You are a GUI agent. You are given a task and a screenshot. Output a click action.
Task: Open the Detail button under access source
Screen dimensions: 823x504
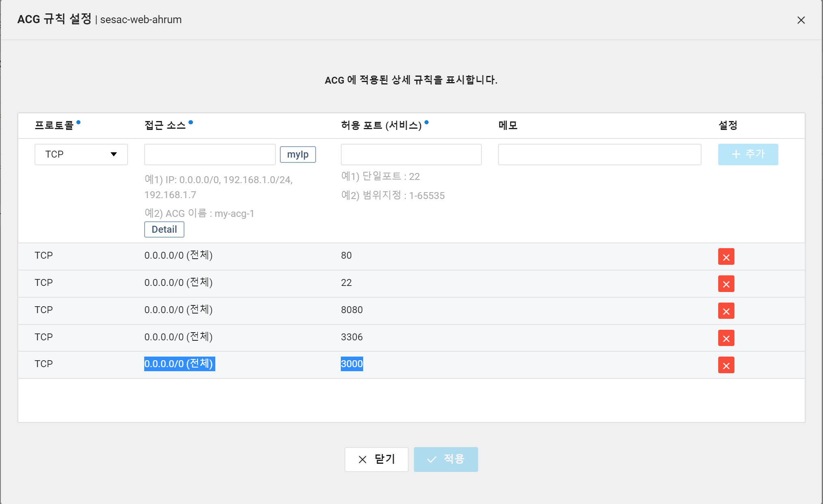pyautogui.click(x=164, y=229)
